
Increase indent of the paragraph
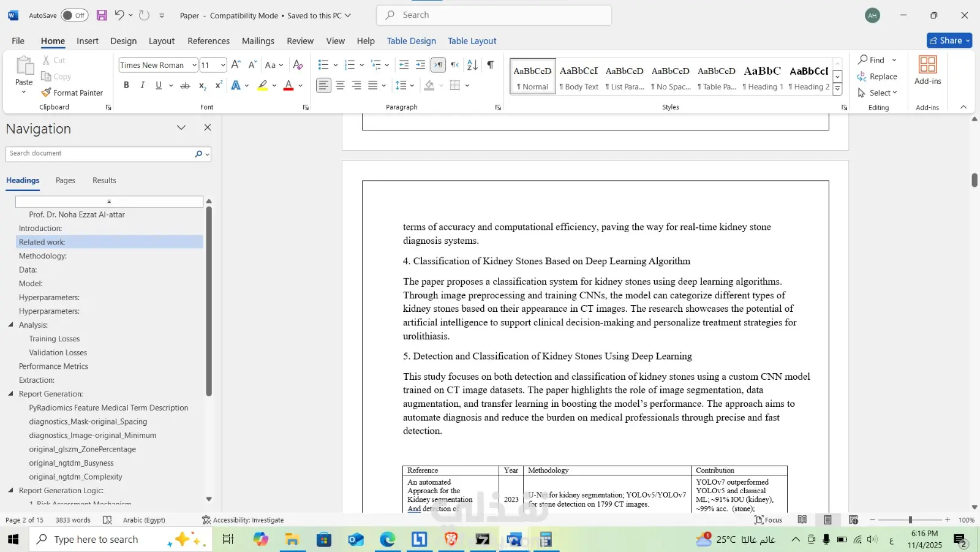pos(420,65)
